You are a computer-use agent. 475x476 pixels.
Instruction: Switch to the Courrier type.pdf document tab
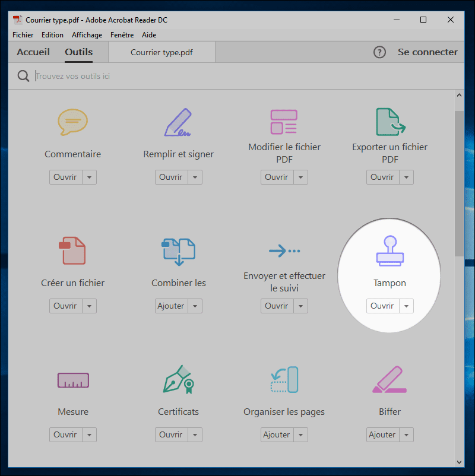[x=161, y=52]
